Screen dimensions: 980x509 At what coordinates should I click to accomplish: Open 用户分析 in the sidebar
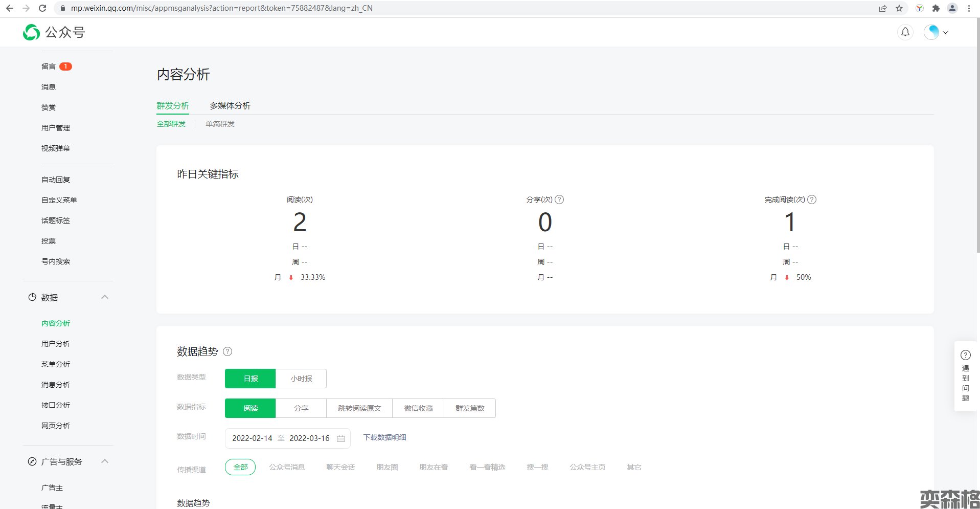pyautogui.click(x=56, y=344)
